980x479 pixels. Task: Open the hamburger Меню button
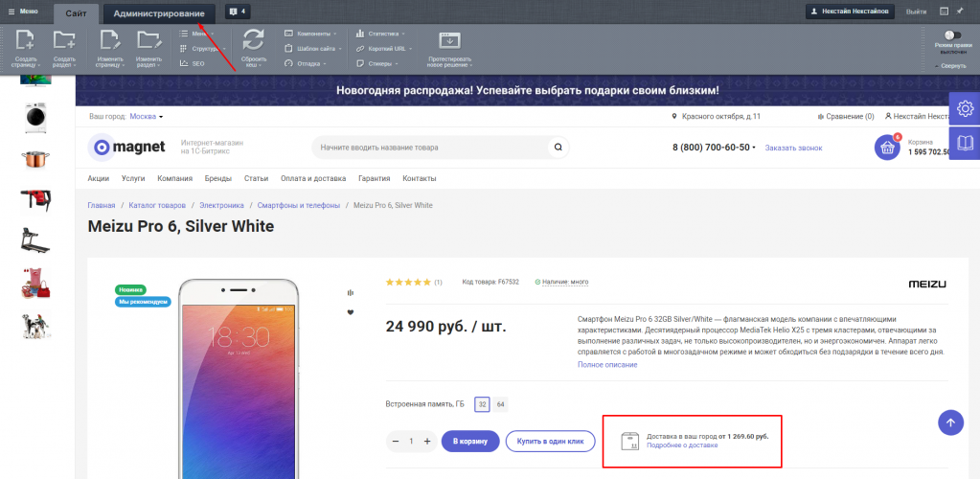(x=22, y=11)
